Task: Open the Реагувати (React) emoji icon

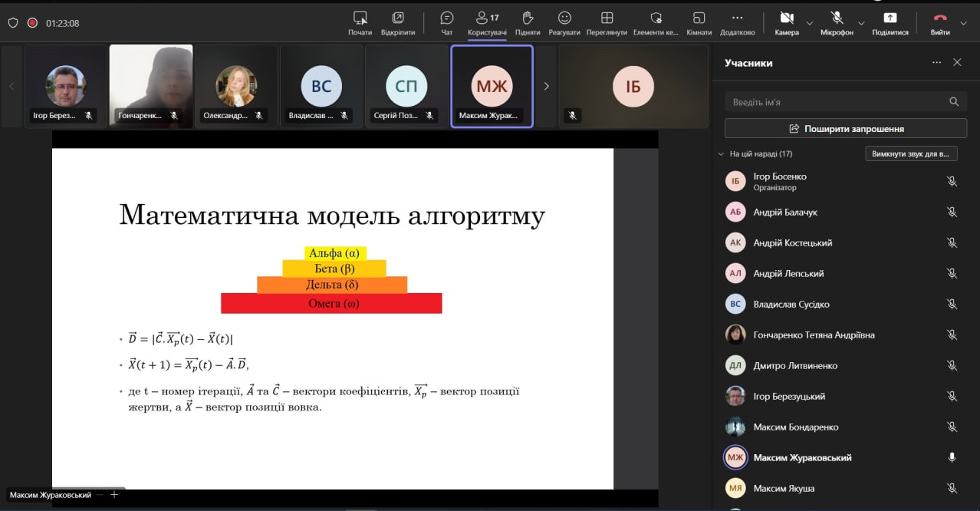Action: pos(564,18)
